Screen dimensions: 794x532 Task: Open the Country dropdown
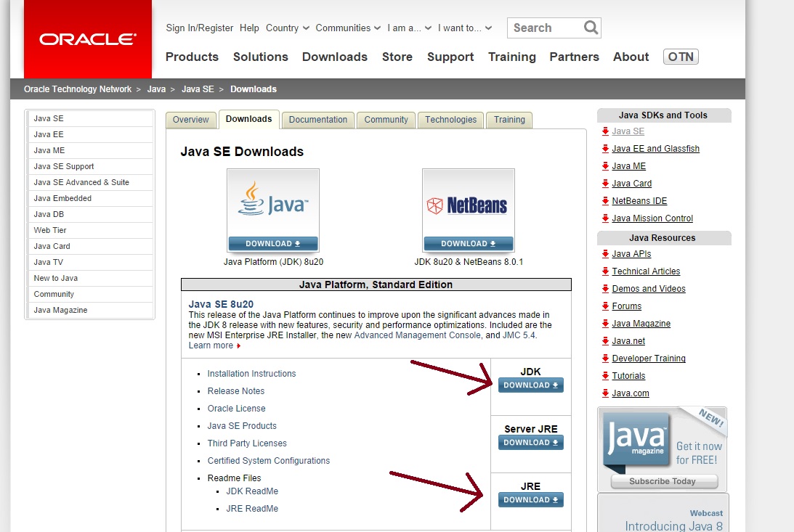click(288, 28)
